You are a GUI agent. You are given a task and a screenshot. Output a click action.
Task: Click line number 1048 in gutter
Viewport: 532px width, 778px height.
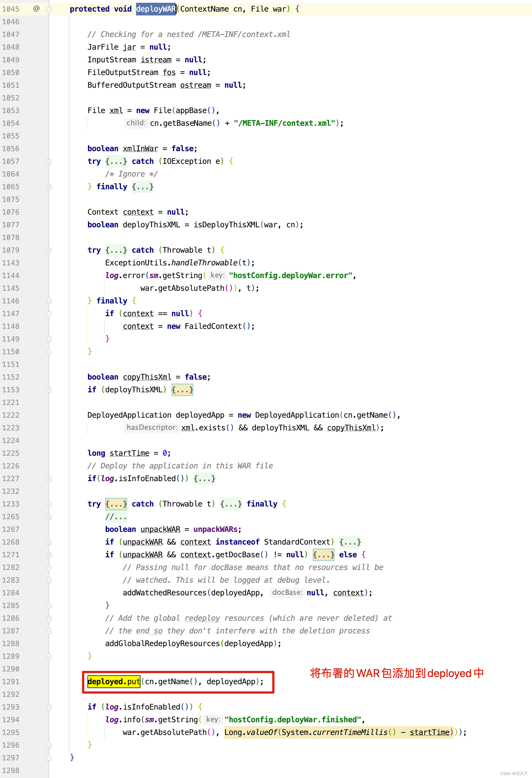(x=11, y=47)
